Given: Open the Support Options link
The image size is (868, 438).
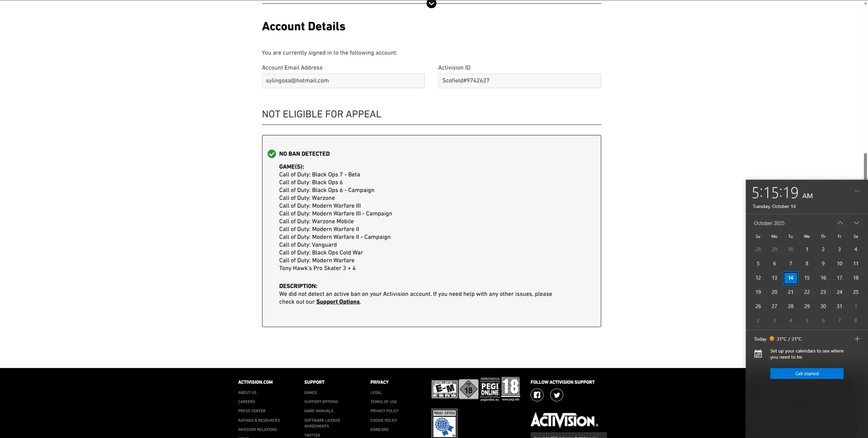Looking at the screenshot, I should [x=338, y=302].
